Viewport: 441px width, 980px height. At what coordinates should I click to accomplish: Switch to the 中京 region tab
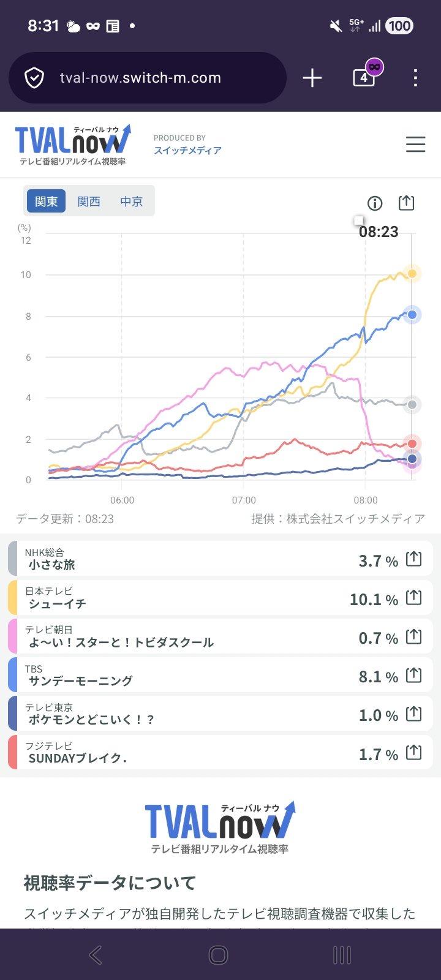point(131,202)
